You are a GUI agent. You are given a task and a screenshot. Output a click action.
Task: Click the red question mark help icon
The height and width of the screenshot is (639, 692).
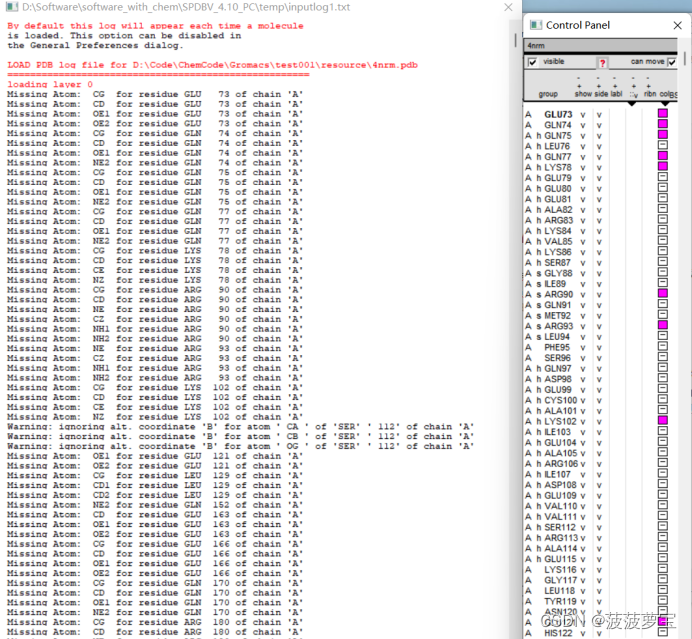pos(602,63)
